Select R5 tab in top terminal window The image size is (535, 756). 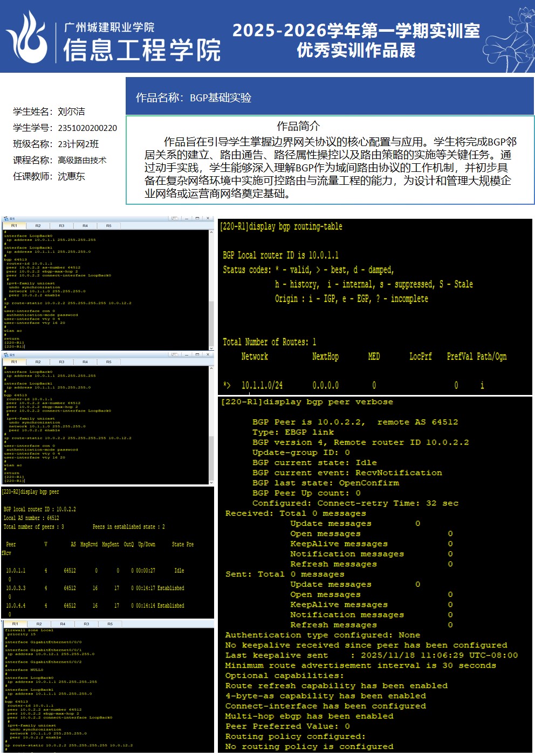point(108,226)
